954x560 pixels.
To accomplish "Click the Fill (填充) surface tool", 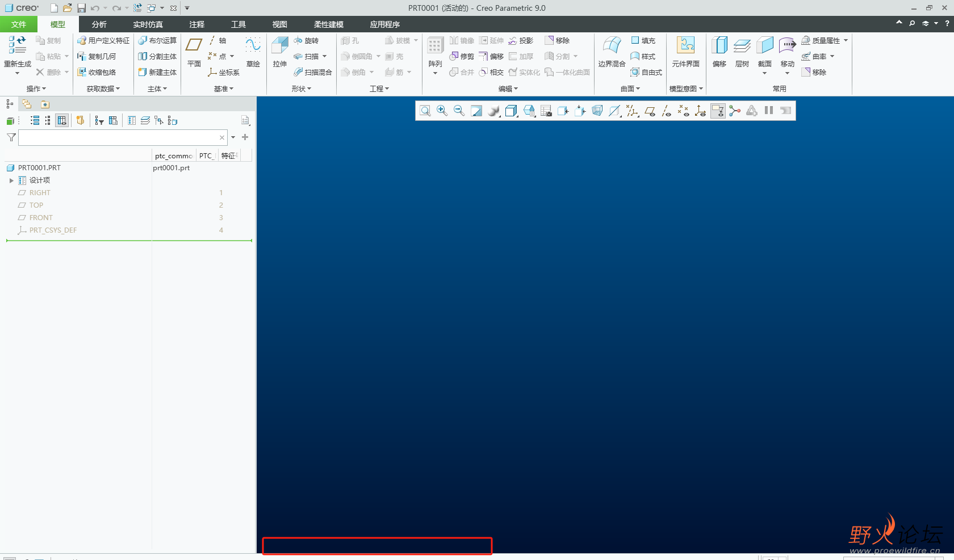I will click(643, 41).
